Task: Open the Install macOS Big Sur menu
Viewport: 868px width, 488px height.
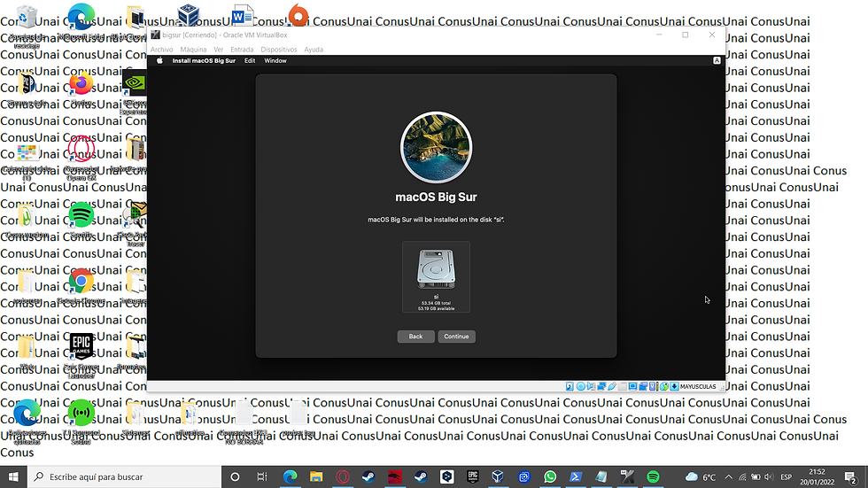Action: [204, 61]
